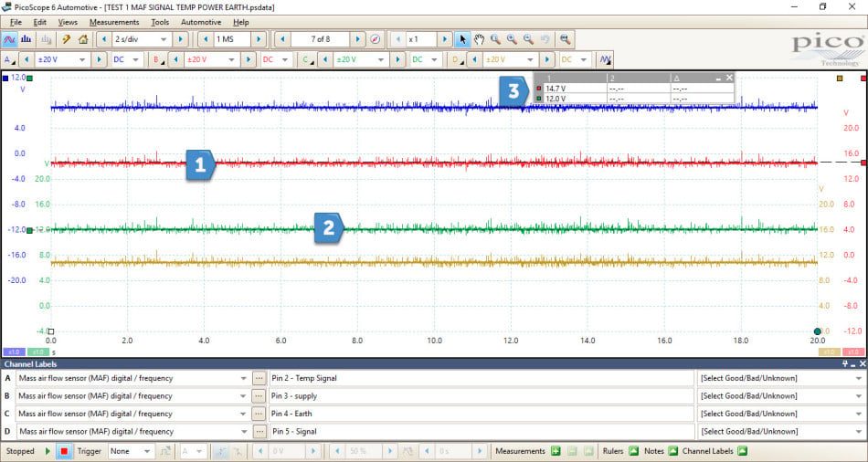This screenshot has height=462, width=868.
Task: Click the teal phase ruler handle
Action: [x=817, y=331]
